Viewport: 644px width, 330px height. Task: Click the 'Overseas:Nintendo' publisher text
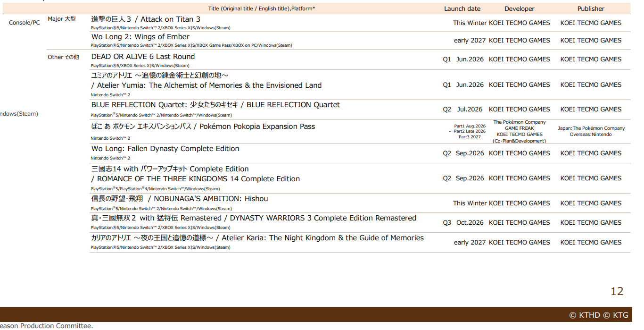click(x=591, y=135)
